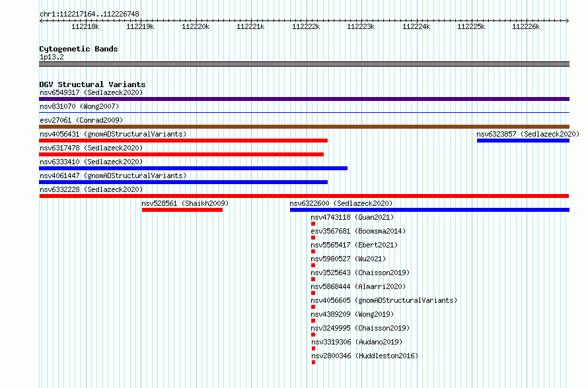Click nsv4056605 (gnomADStructuralVariants) label
Image resolution: width=588 pixels, height=388 pixels.
click(384, 300)
